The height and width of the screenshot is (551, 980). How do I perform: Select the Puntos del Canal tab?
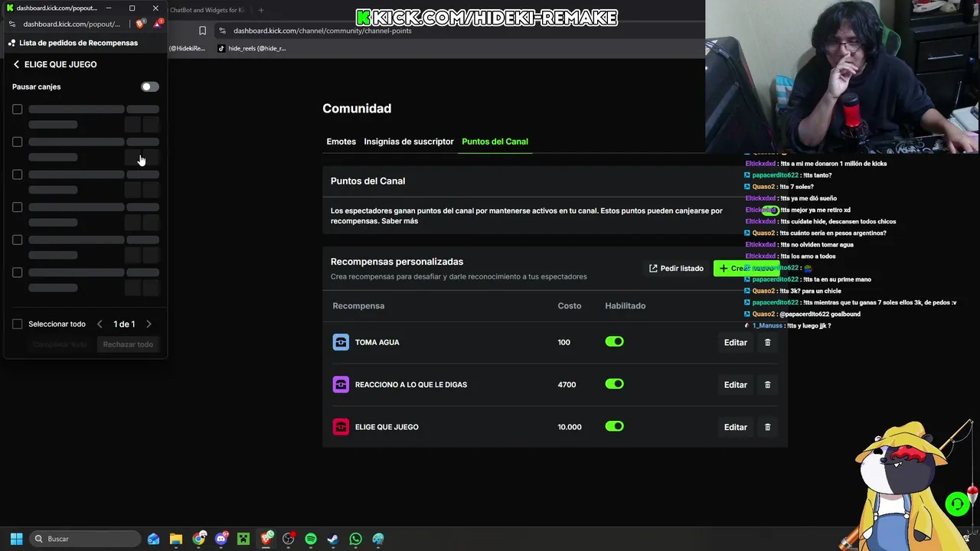point(495,142)
